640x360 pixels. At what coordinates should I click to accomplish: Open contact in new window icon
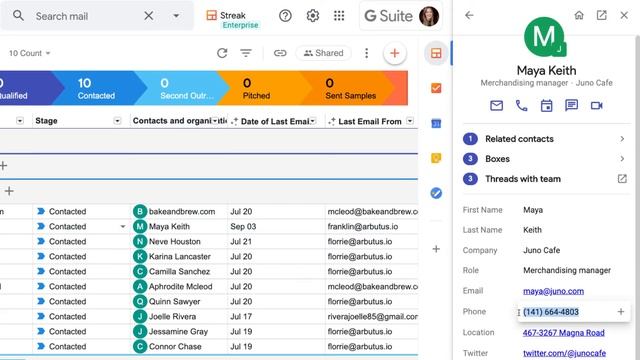601,16
